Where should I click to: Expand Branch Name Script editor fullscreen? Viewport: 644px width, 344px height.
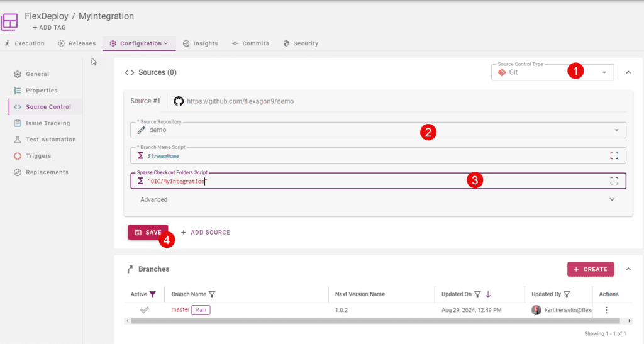(x=614, y=155)
